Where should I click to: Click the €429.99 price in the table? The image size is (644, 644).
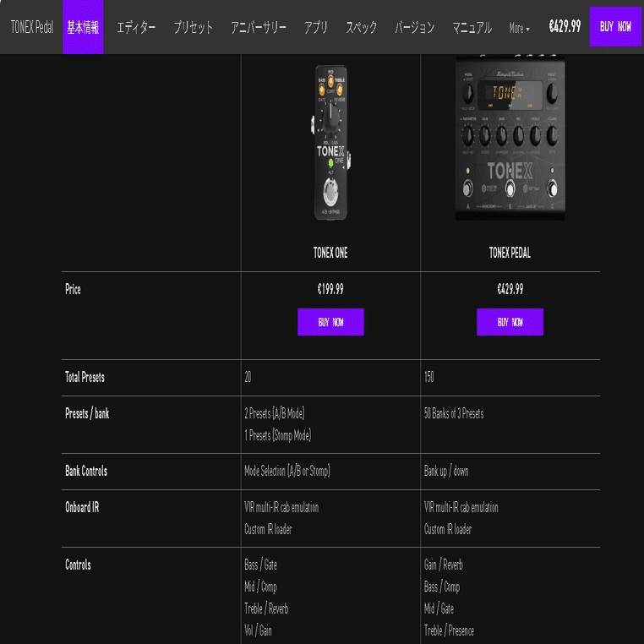point(510,289)
